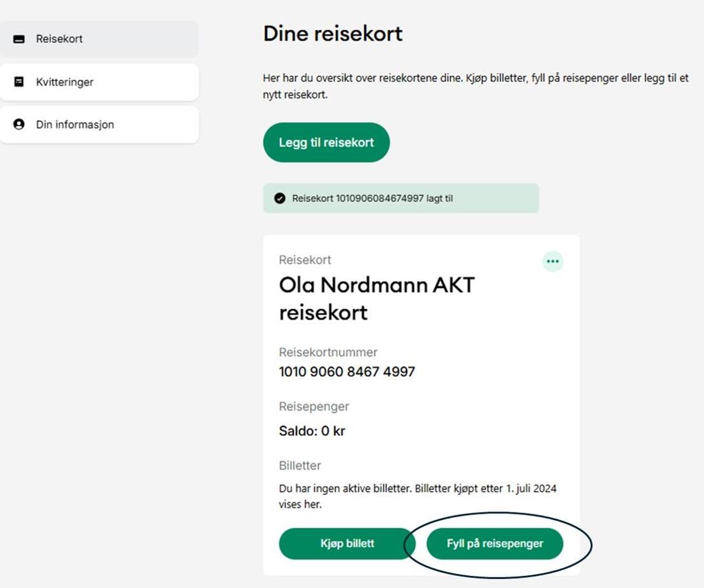Click the Din informasjon profile icon
Image resolution: width=704 pixels, height=588 pixels.
click(19, 124)
